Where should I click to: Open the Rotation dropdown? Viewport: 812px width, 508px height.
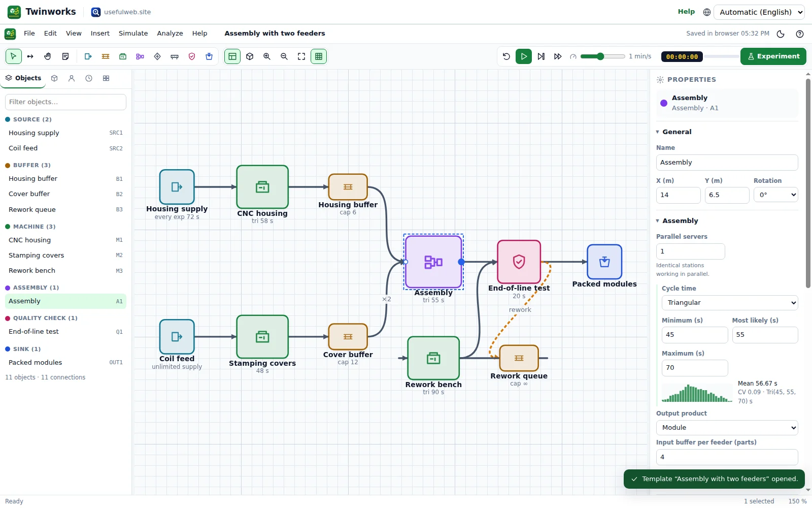click(776, 195)
